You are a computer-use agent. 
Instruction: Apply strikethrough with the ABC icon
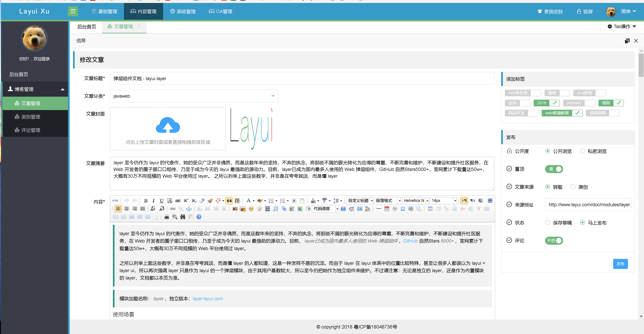coord(178,201)
